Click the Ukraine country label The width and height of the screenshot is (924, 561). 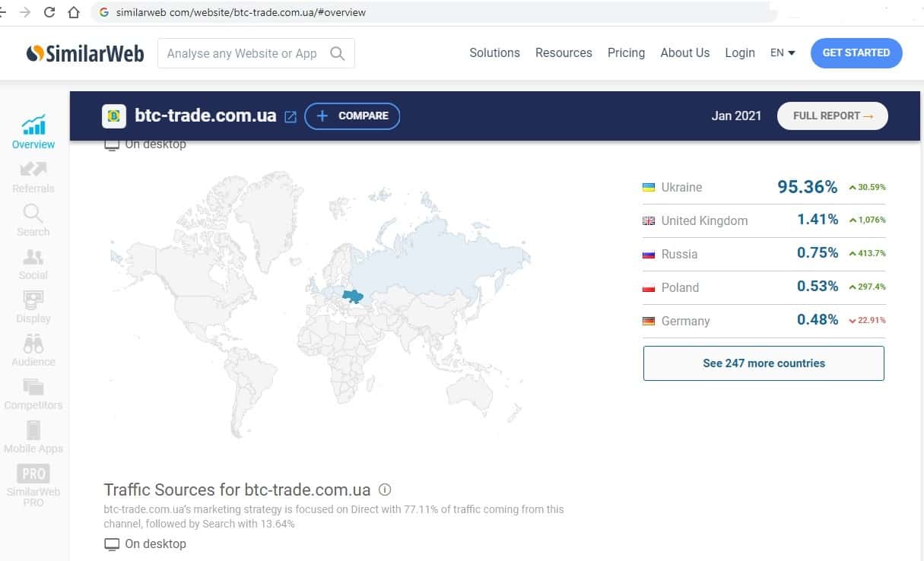coord(681,187)
